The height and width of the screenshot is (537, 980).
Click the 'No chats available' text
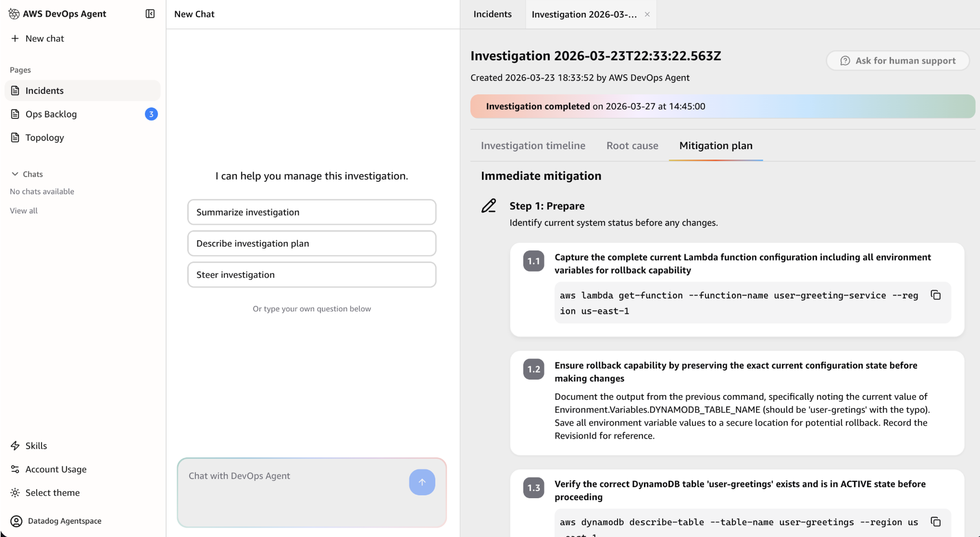point(42,191)
